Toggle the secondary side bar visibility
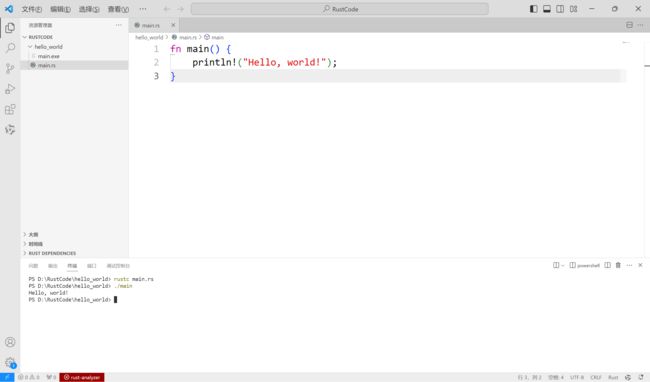Viewport: 650px width, 382px height. [x=560, y=9]
